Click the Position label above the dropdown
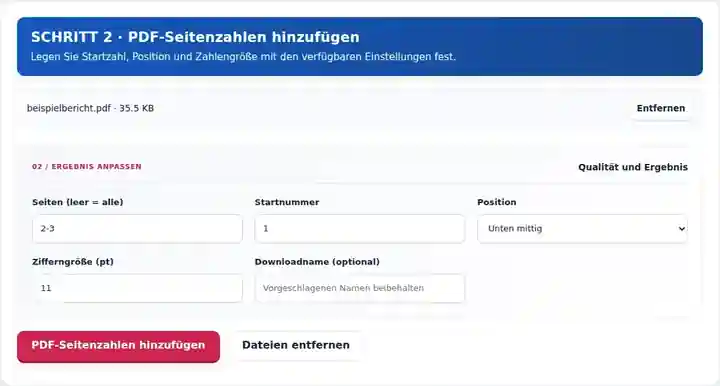720x386 pixels. point(496,202)
